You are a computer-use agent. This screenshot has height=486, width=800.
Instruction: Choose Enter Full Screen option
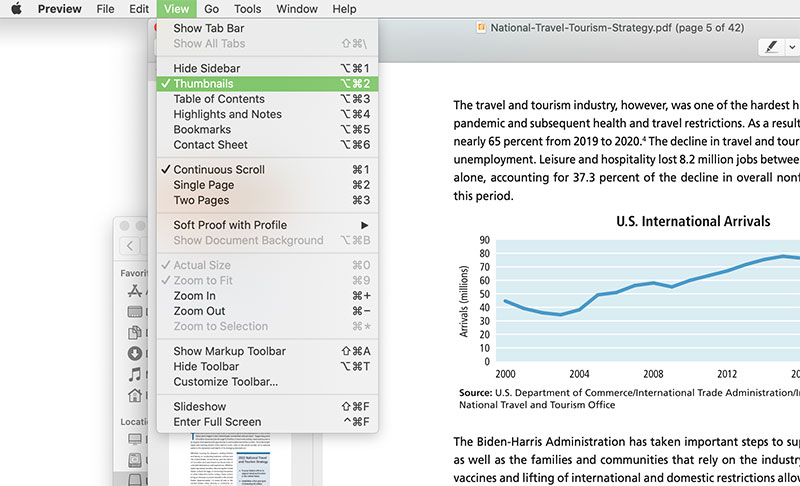(217, 422)
